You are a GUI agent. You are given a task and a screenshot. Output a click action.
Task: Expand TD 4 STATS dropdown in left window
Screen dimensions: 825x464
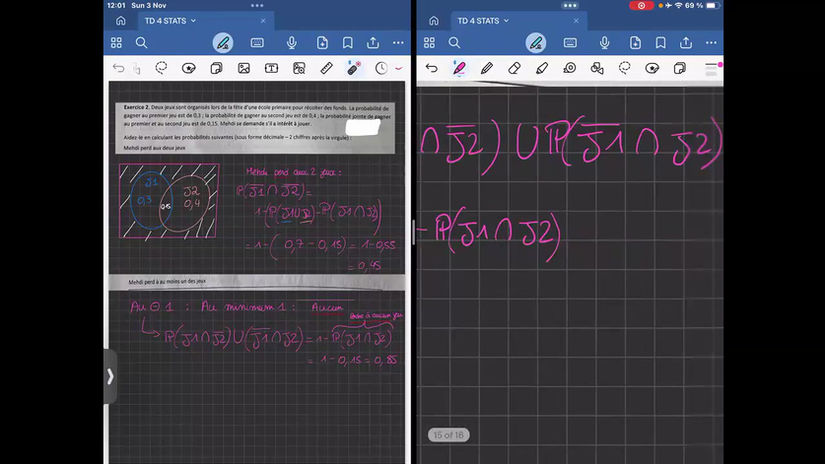pos(193,21)
